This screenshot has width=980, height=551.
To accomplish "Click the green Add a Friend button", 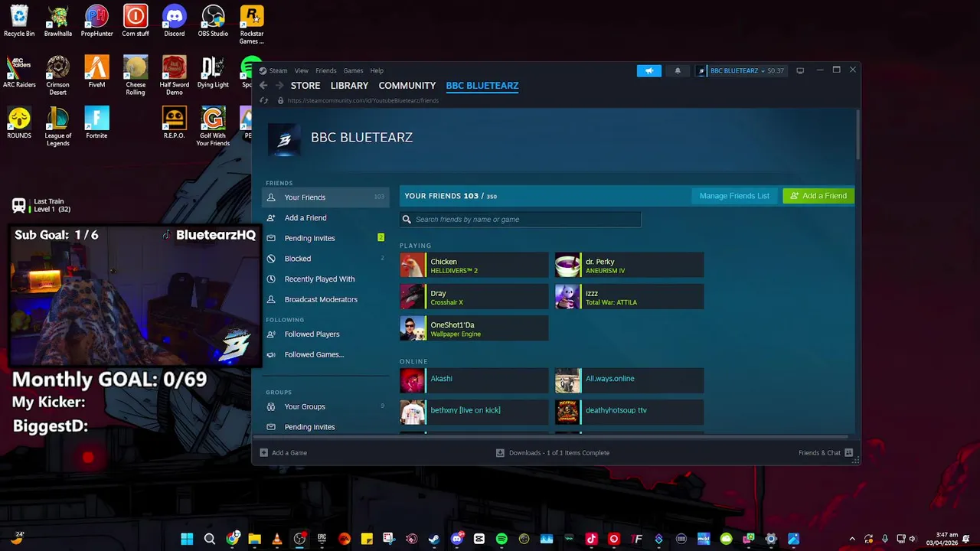I will point(818,196).
